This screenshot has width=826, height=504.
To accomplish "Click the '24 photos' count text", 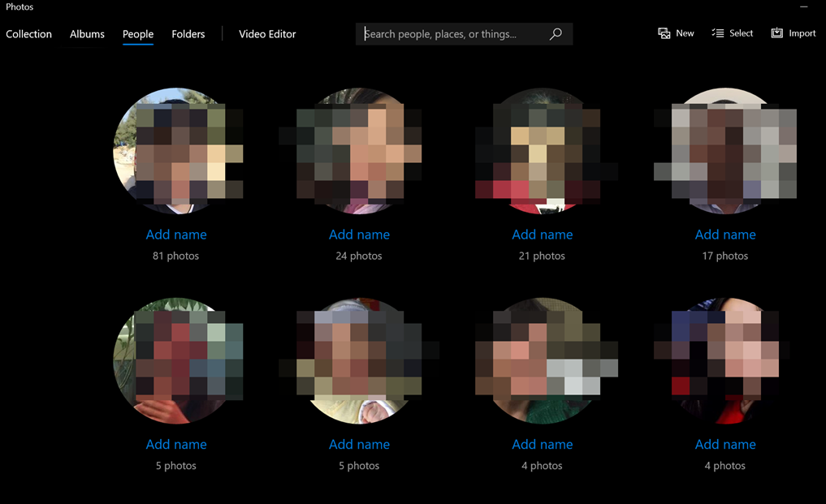I will click(x=359, y=256).
